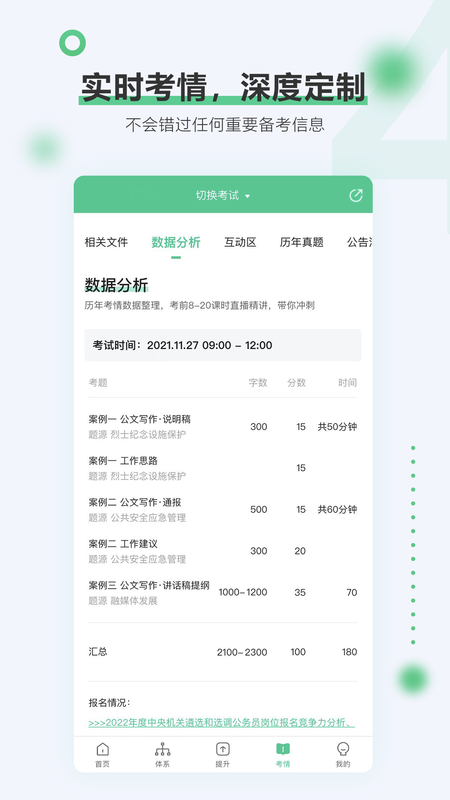This screenshot has width=450, height=800.
Task: Tap the share icon in green header
Action: point(356,195)
